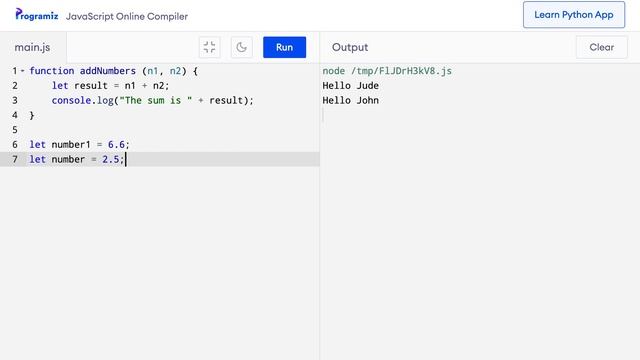Click the JavaScript Online Compiler title
The image size is (640, 360).
(x=127, y=17)
